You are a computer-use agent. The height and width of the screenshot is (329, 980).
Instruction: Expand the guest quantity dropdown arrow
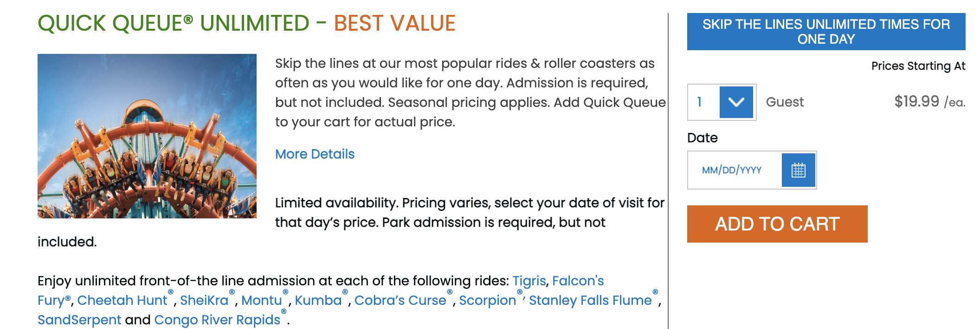point(736,102)
